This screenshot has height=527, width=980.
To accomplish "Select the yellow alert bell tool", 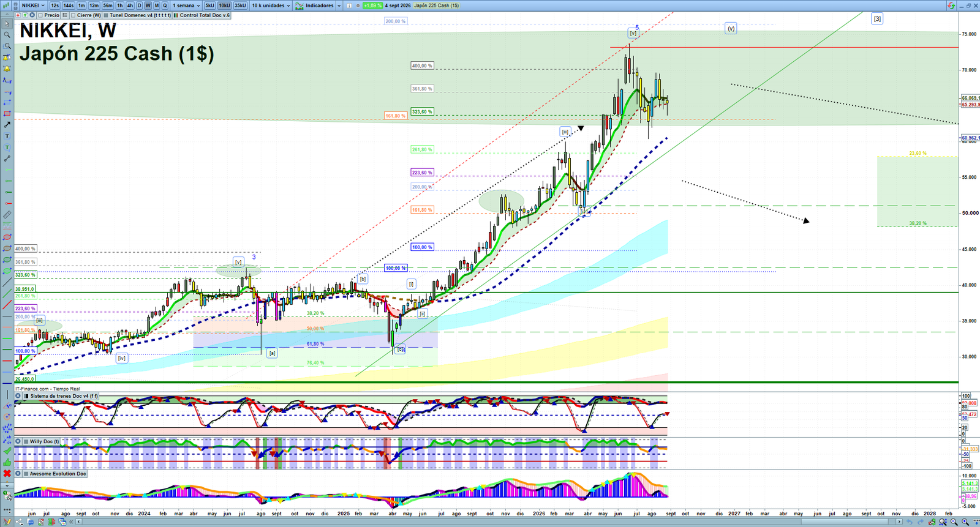I will (7, 69).
